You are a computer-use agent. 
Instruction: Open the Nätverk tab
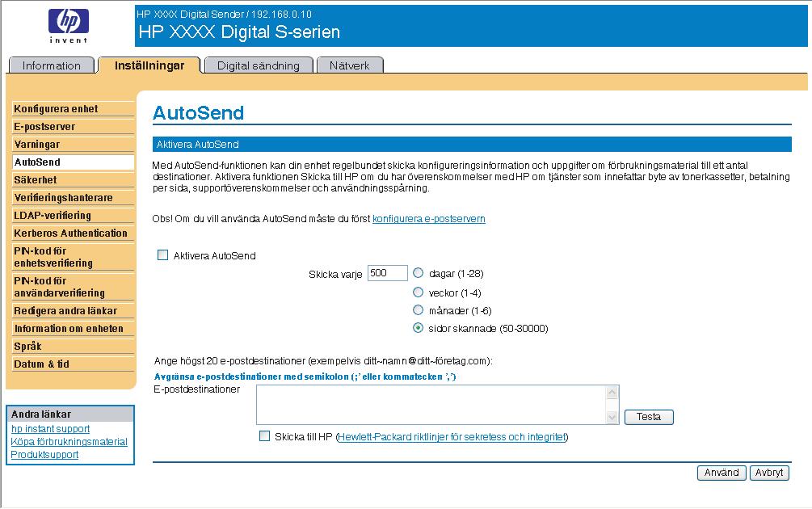click(x=350, y=65)
